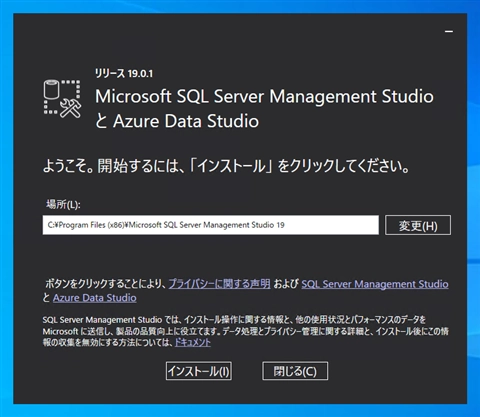Open the プライバシーに関する声明 link
The height and width of the screenshot is (417, 480).
tap(219, 284)
